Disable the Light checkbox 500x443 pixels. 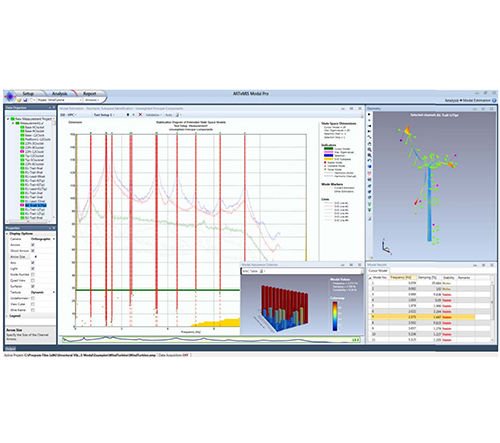coord(33,269)
